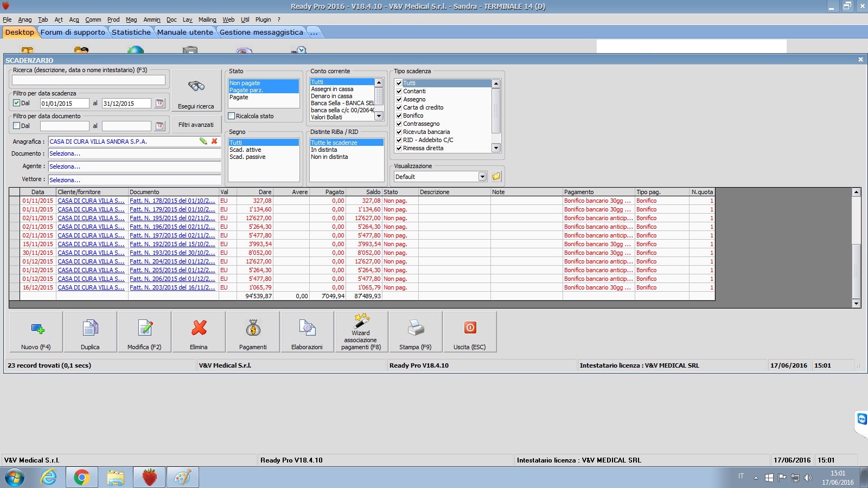Toggle Bonifico checkbox in Tipo scadenza
The image size is (868, 488).
pyautogui.click(x=399, y=115)
